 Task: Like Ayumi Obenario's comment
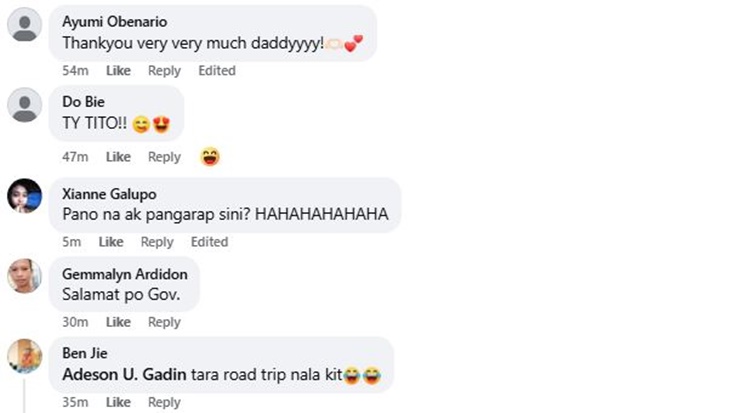point(118,70)
